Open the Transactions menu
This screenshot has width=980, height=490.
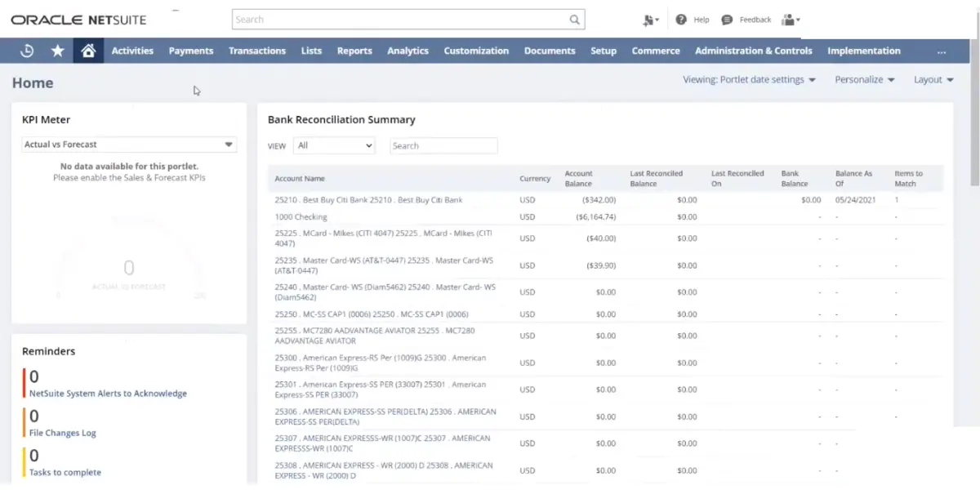(257, 51)
